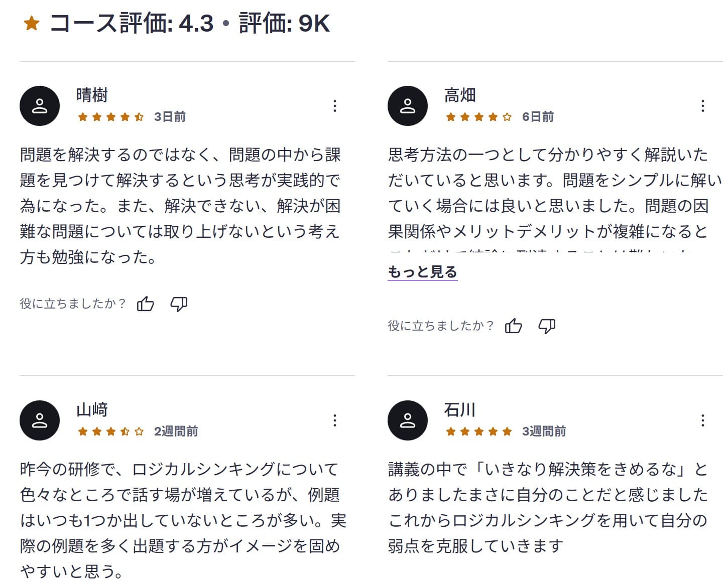Open the three-dot menu on 山﨑's review
The image size is (728, 583).
335,420
